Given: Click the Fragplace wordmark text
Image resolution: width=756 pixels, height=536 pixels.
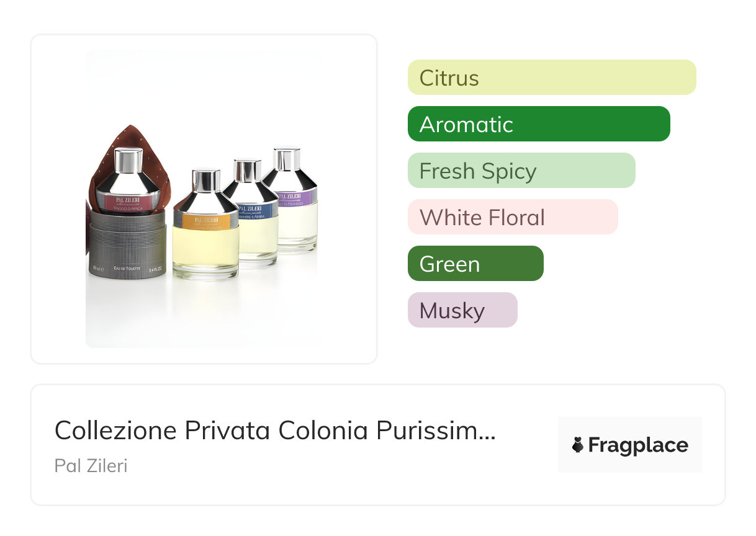Looking at the screenshot, I should coord(637,445).
